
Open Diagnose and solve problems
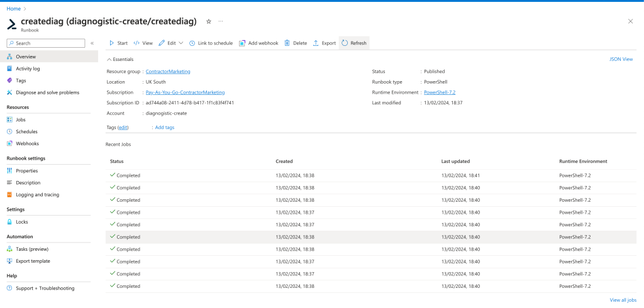[49, 92]
